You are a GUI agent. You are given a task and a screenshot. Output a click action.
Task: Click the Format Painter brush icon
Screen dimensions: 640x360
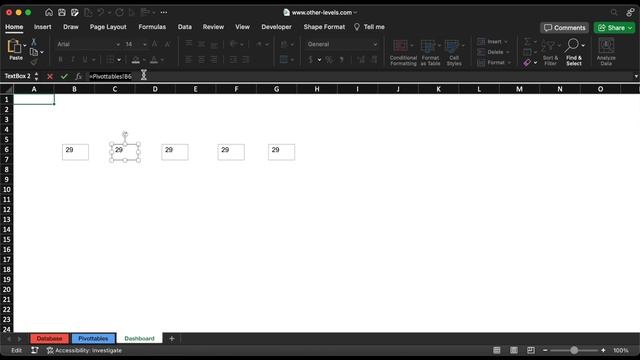point(34,62)
